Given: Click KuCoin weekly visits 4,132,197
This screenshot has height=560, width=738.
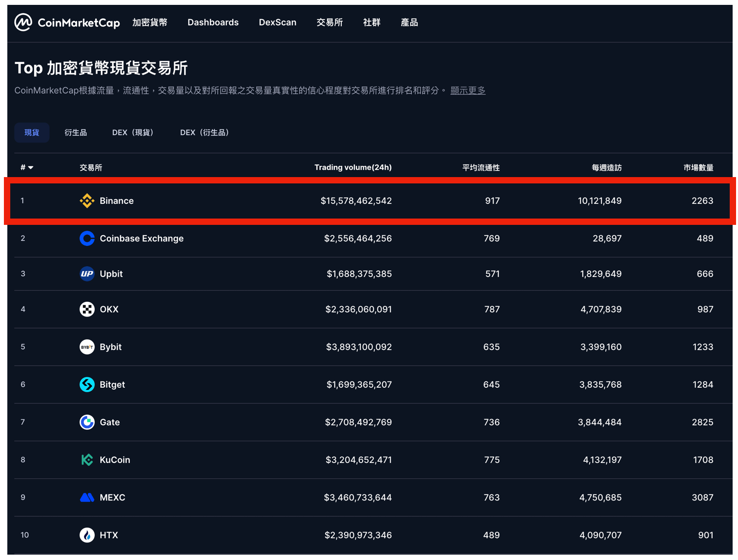Looking at the screenshot, I should pos(602,460).
